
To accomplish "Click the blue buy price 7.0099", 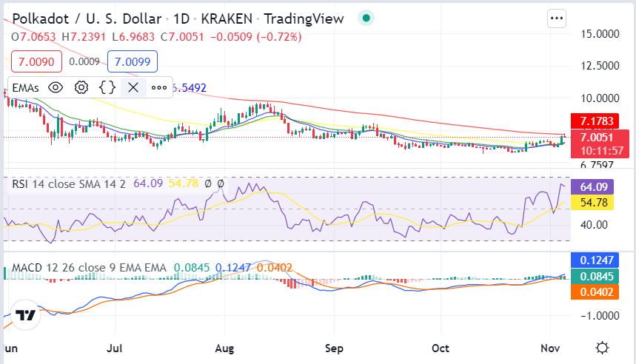I will 133,61.
